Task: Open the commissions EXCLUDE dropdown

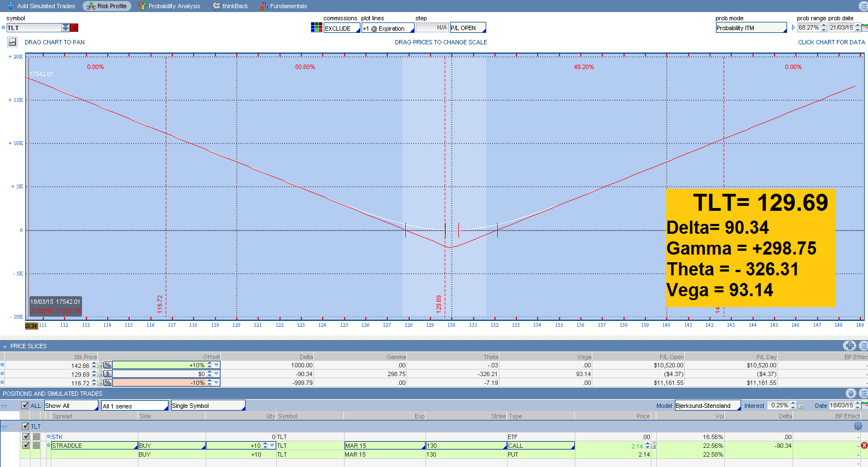Action: [342, 28]
